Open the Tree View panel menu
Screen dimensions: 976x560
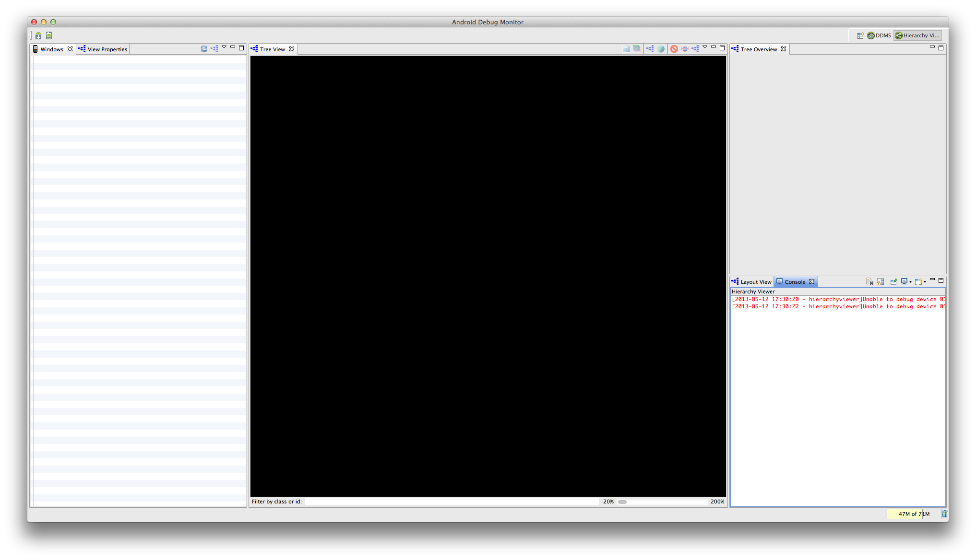pyautogui.click(x=705, y=47)
